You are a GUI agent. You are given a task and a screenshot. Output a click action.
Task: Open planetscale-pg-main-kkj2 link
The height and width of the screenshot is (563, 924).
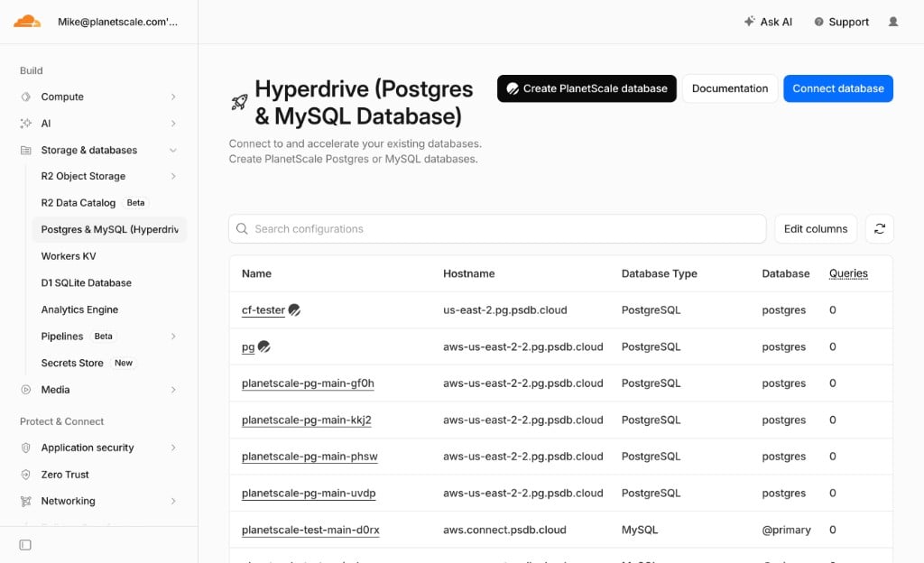click(307, 420)
